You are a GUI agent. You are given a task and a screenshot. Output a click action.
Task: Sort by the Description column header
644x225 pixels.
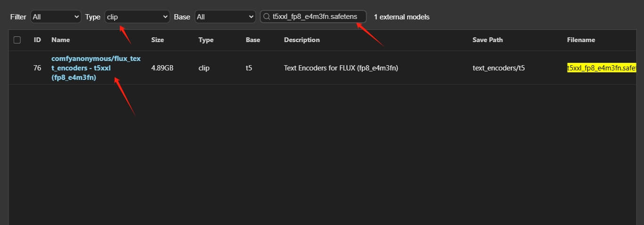pyautogui.click(x=302, y=40)
